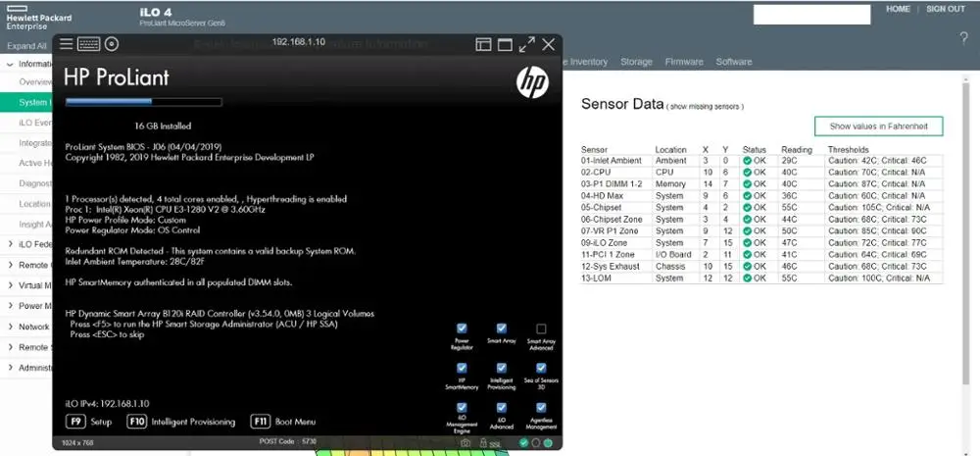The height and width of the screenshot is (456, 980).
Task: Expand the Power Management tree section
Action: coord(10,306)
